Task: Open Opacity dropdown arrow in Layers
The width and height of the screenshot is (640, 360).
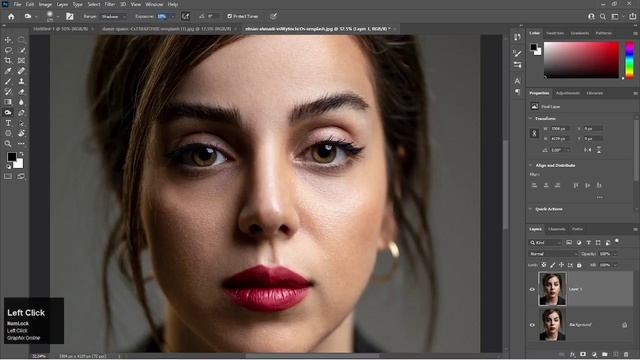Action: (x=615, y=254)
